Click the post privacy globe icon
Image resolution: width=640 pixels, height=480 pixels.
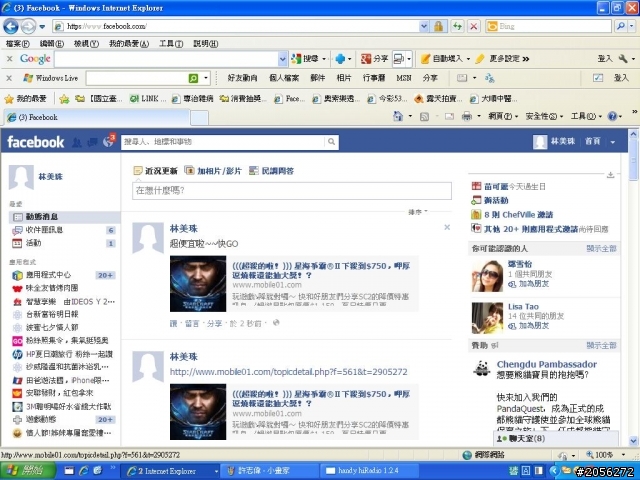point(276,323)
